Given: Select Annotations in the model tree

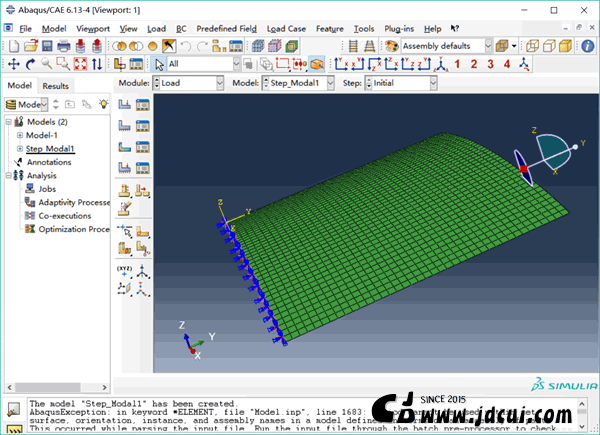Looking at the screenshot, I should tap(49, 162).
